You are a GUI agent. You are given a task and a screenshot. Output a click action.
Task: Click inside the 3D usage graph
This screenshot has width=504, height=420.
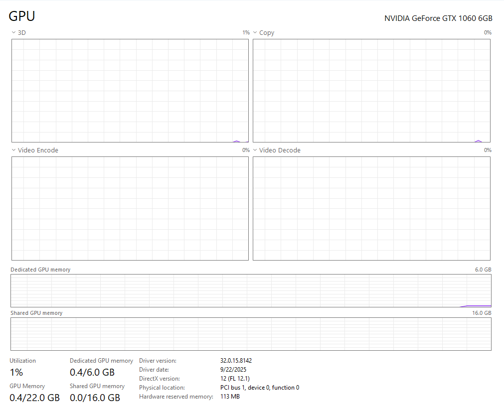coord(130,91)
